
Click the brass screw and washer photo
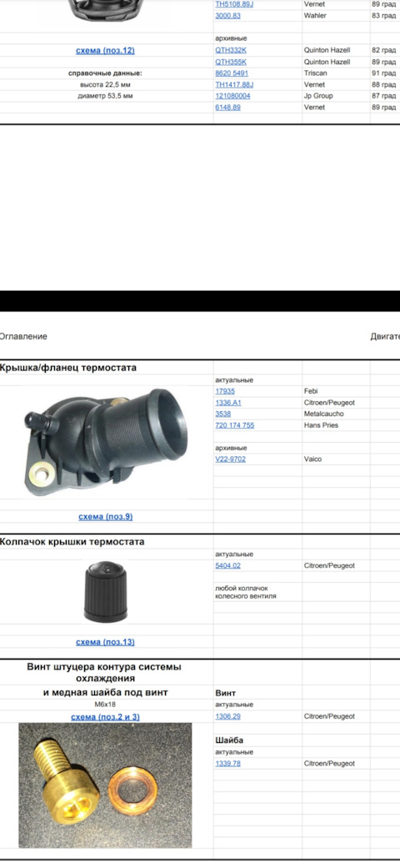point(105,785)
